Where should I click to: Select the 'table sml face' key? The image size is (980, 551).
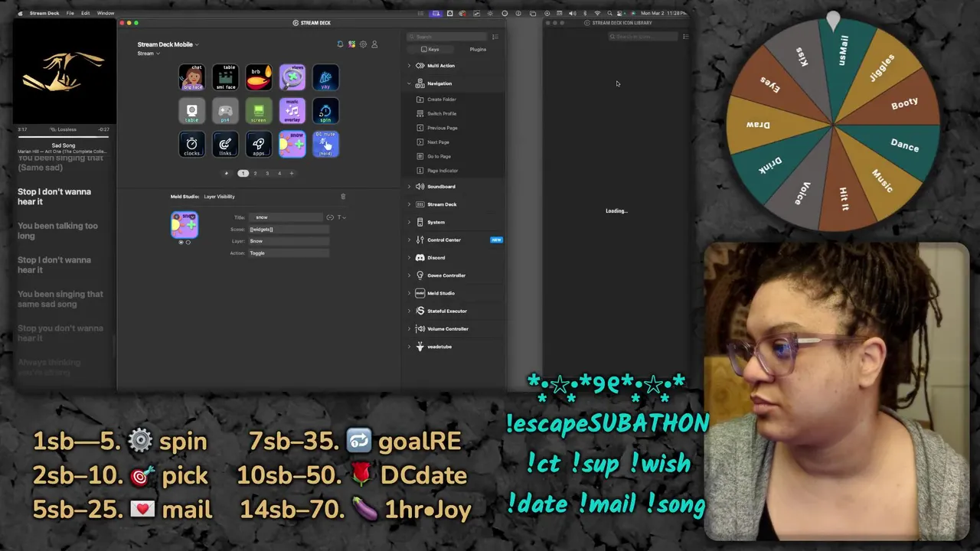[x=225, y=77]
